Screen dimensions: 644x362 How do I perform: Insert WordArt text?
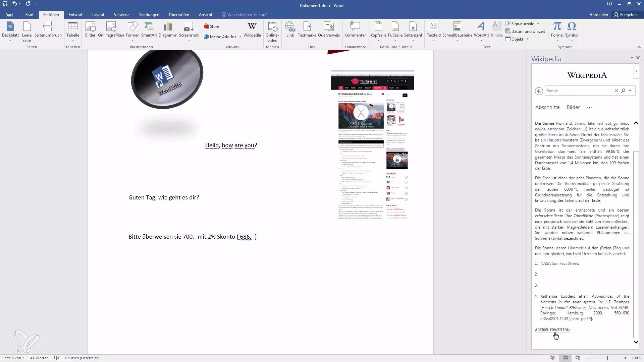[x=481, y=31]
